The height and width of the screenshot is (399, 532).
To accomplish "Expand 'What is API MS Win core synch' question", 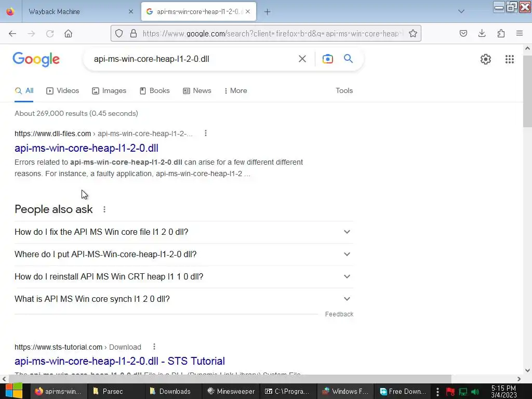I will (183, 299).
